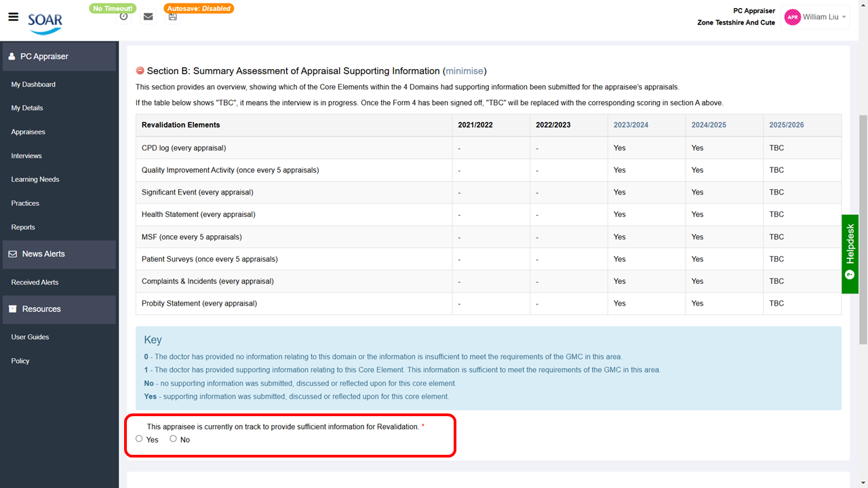The width and height of the screenshot is (868, 488).
Task: Open Received Alerts
Action: (x=35, y=283)
